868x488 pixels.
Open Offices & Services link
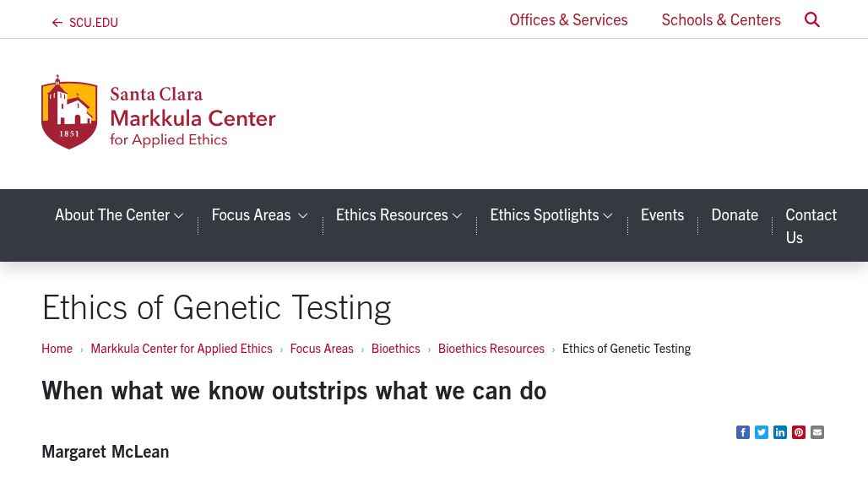[x=568, y=19]
